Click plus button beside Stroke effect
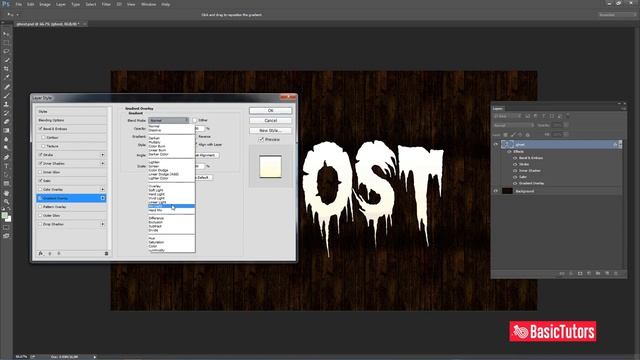Screen dimensions: 640x360 coord(102,155)
